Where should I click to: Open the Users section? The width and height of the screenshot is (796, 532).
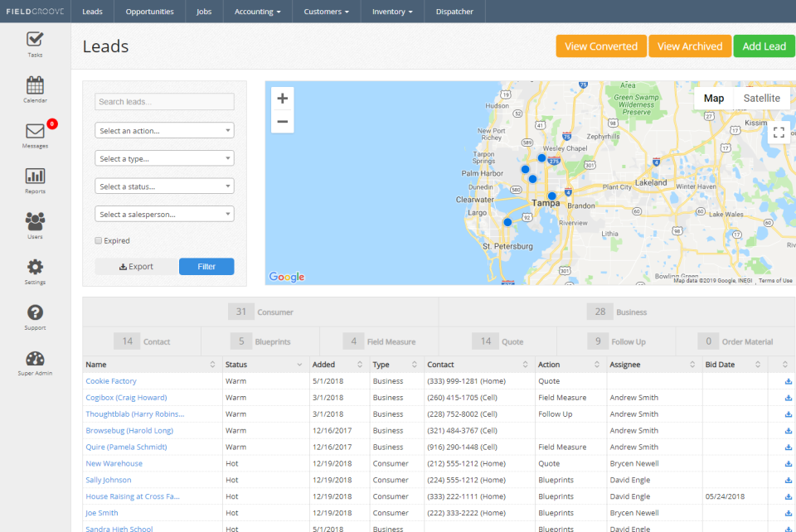click(x=34, y=224)
